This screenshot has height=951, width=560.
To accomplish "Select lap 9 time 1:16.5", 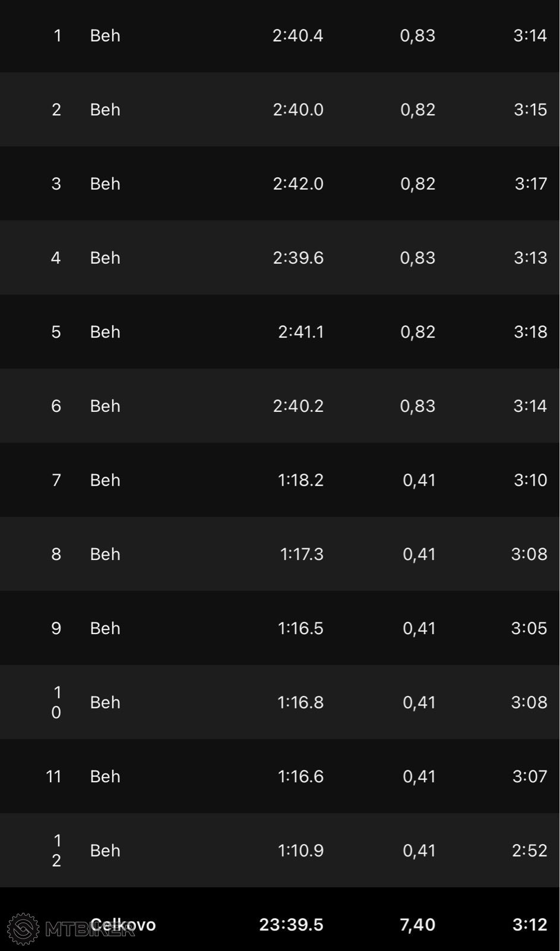I will pos(300,628).
